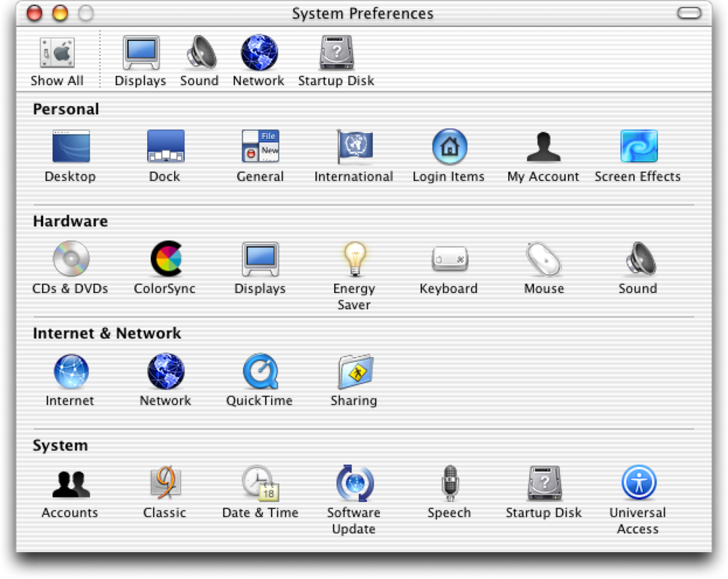
Task: Open Speech microphone preferences
Action: click(x=450, y=484)
